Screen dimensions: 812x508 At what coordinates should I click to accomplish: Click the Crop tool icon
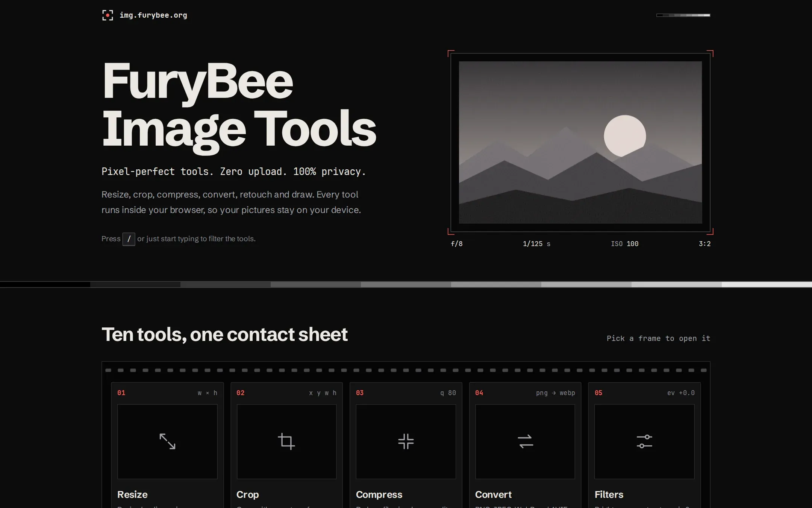286,441
